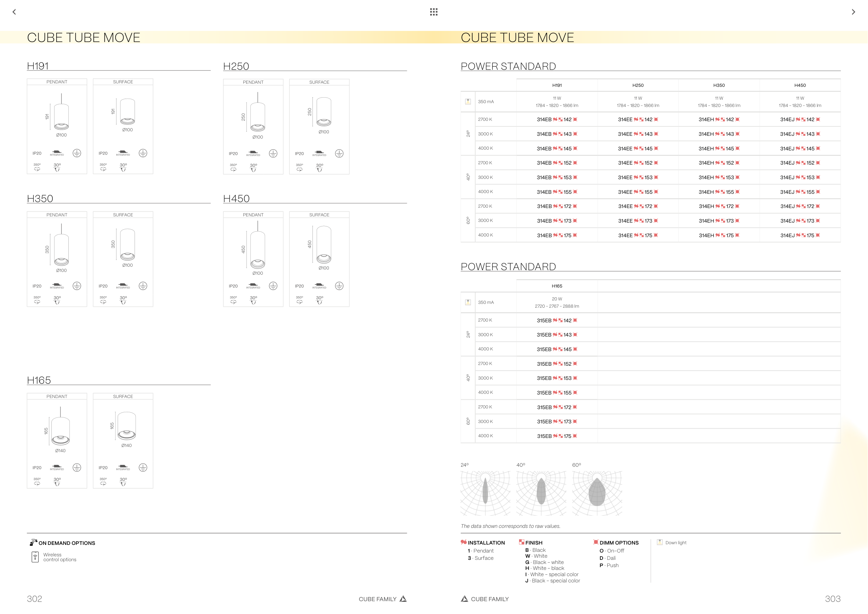868x614 pixels.
Task: Click the Finish legend icon
Action: 521,542
